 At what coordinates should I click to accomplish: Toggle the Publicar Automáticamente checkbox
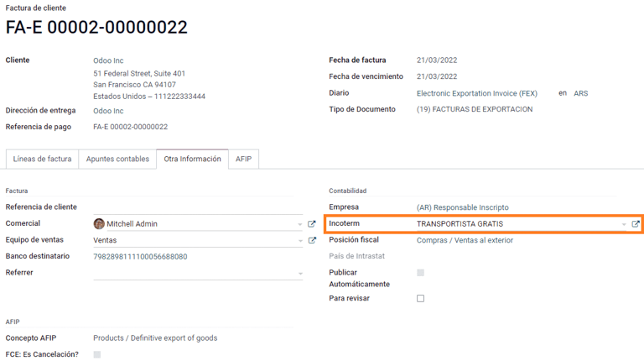point(420,273)
